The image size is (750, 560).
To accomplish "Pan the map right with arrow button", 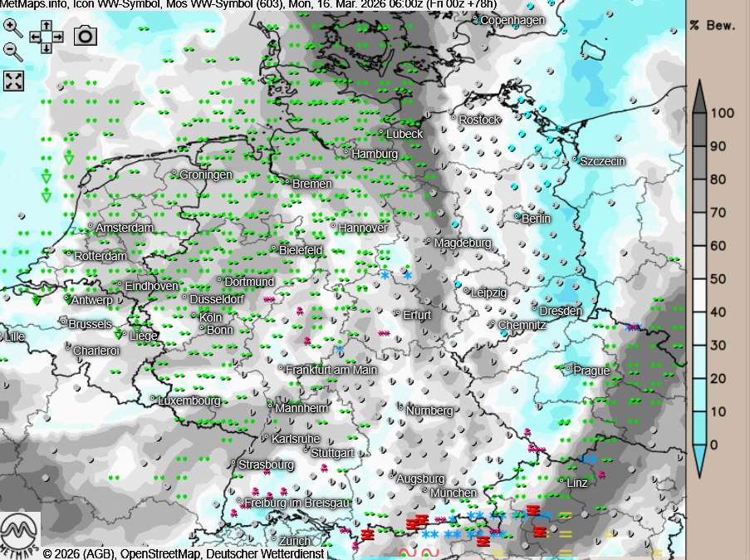I will 58,37.
